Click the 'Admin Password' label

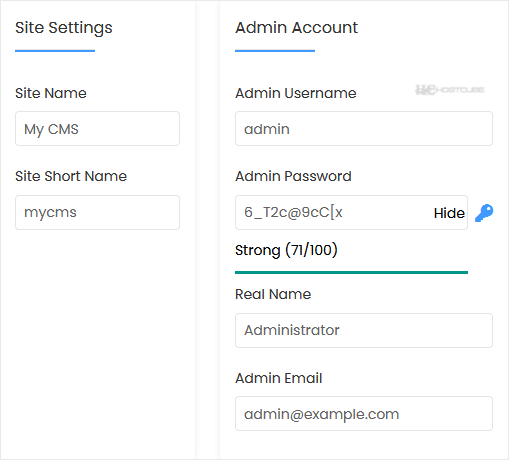pos(293,176)
